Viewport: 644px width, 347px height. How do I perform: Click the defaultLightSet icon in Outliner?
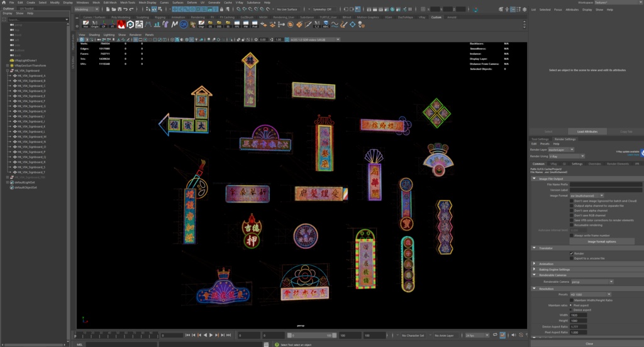click(12, 182)
